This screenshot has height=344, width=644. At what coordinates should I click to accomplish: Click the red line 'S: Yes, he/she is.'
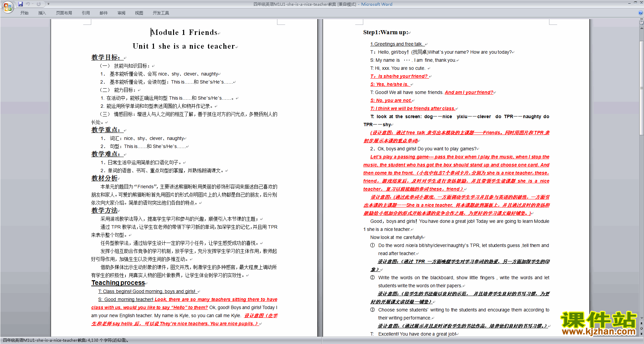390,84
